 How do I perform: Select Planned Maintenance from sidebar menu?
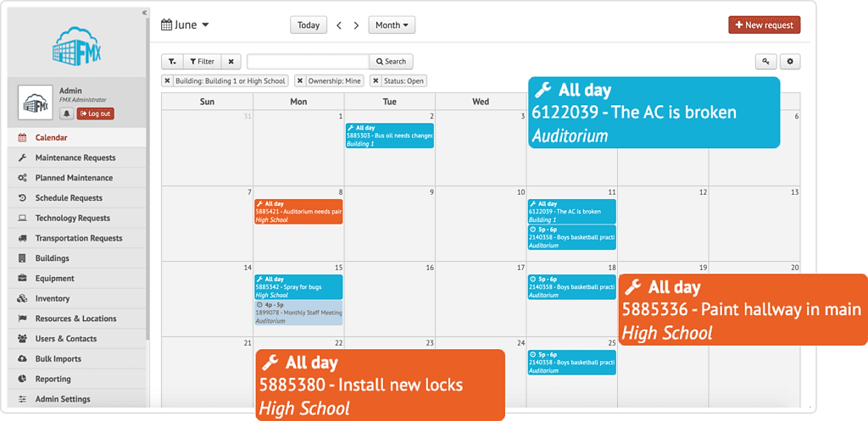point(74,178)
